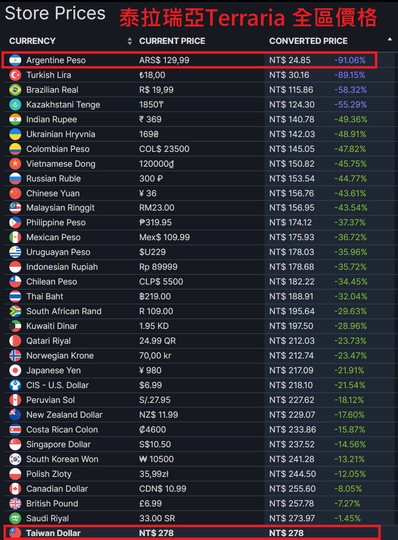Sort by Currency using the sort arrows
398x540 pixels.
pyautogui.click(x=129, y=41)
